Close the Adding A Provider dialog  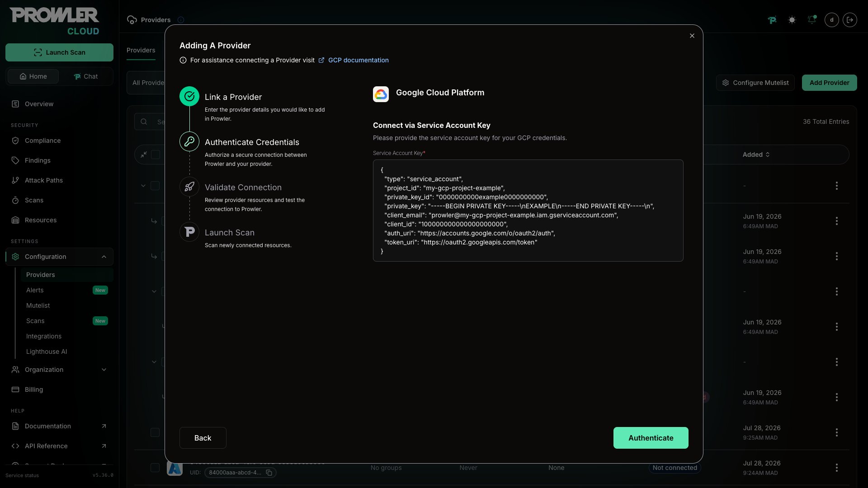692,36
